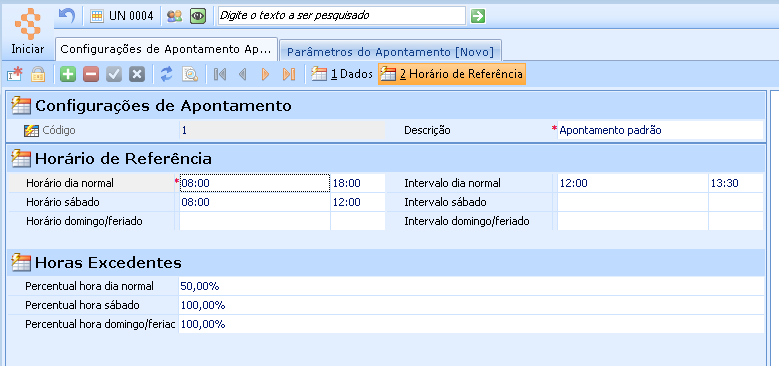This screenshot has width=779, height=366.
Task: Delete record with red minus icon
Action: coord(91,74)
